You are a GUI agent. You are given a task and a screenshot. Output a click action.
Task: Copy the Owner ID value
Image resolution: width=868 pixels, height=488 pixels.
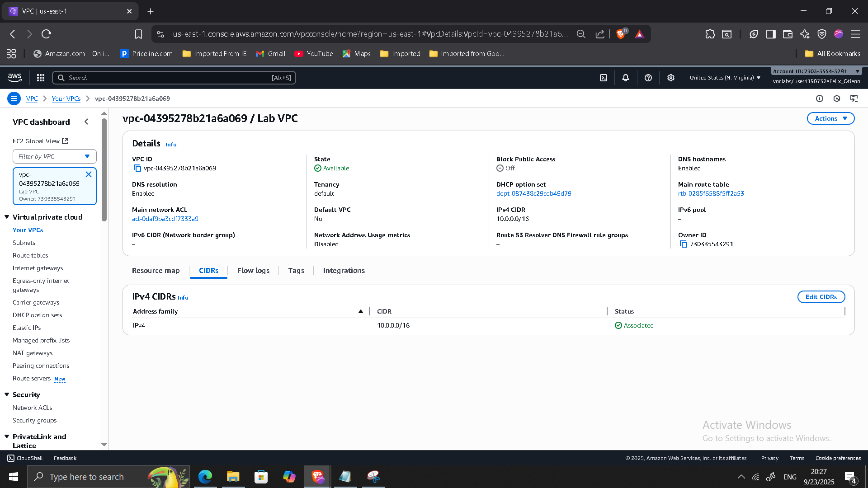click(x=684, y=244)
